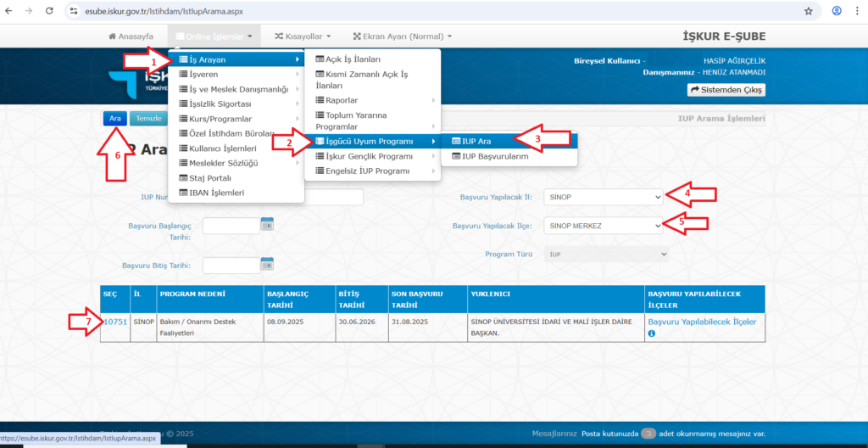Select IUP Ara from the submenu
The width and height of the screenshot is (868, 448).
[x=476, y=141]
